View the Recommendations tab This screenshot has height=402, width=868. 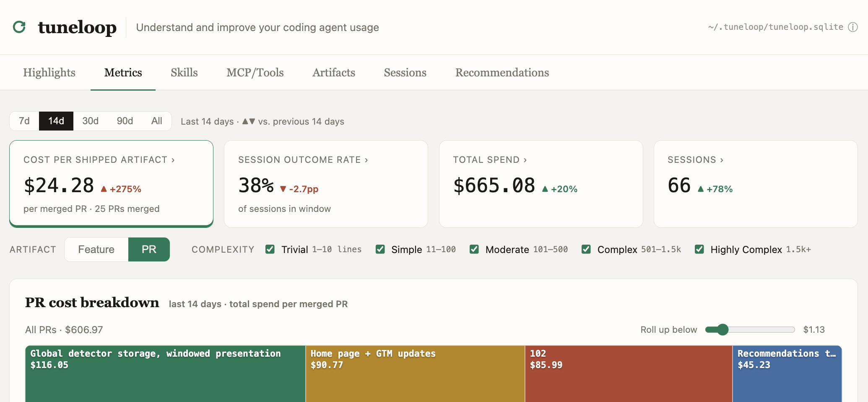[502, 73]
